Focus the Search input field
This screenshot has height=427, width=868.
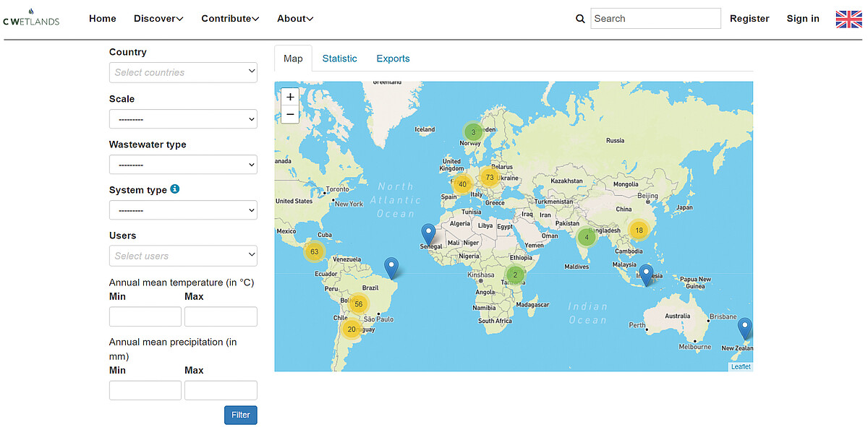click(656, 18)
